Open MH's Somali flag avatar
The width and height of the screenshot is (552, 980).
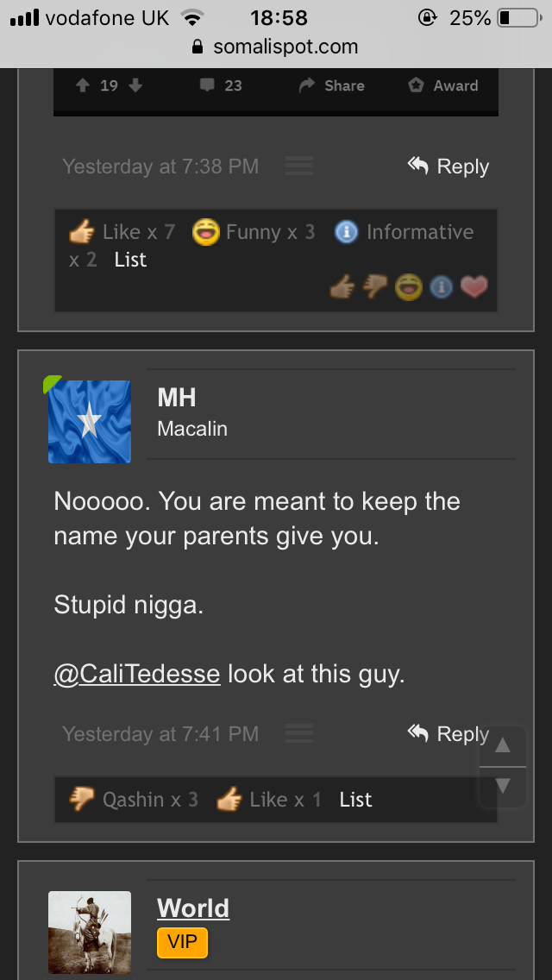[x=90, y=422]
